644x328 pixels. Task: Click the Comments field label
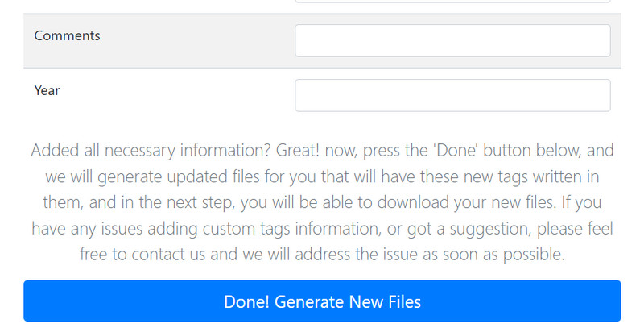pyautogui.click(x=67, y=35)
